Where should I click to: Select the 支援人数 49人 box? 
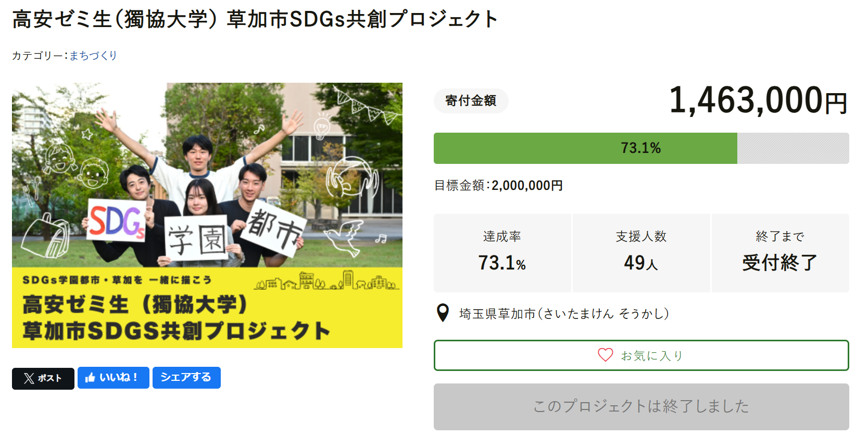pyautogui.click(x=641, y=253)
